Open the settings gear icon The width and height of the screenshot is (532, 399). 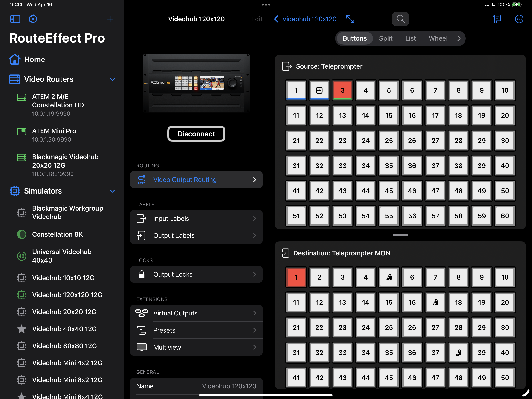tap(33, 19)
